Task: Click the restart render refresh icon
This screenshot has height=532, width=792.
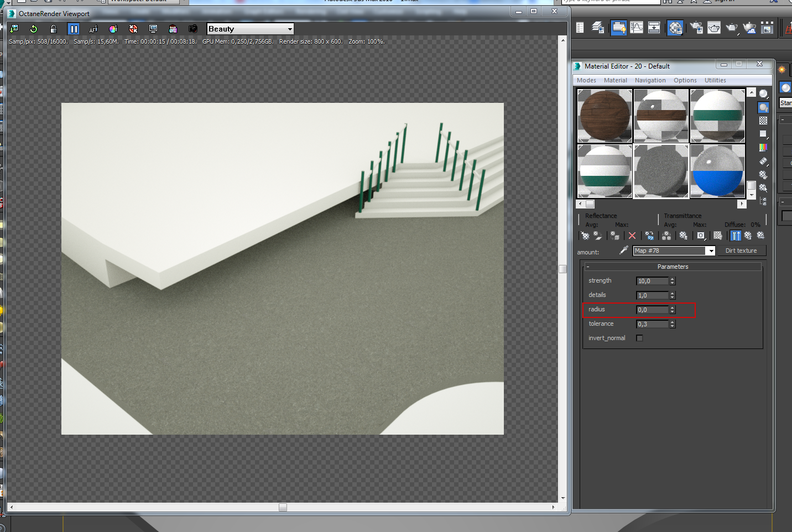Action: [34, 29]
